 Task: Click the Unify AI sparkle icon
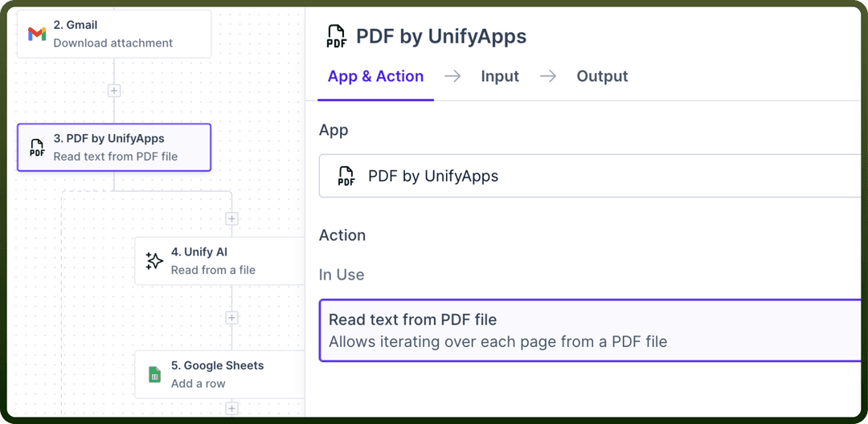click(154, 261)
